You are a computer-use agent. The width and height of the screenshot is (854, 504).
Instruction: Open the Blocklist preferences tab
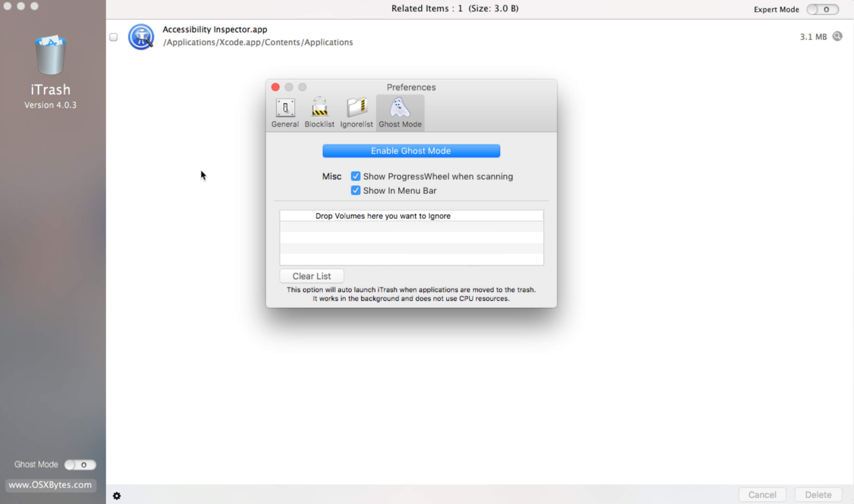pos(319,113)
